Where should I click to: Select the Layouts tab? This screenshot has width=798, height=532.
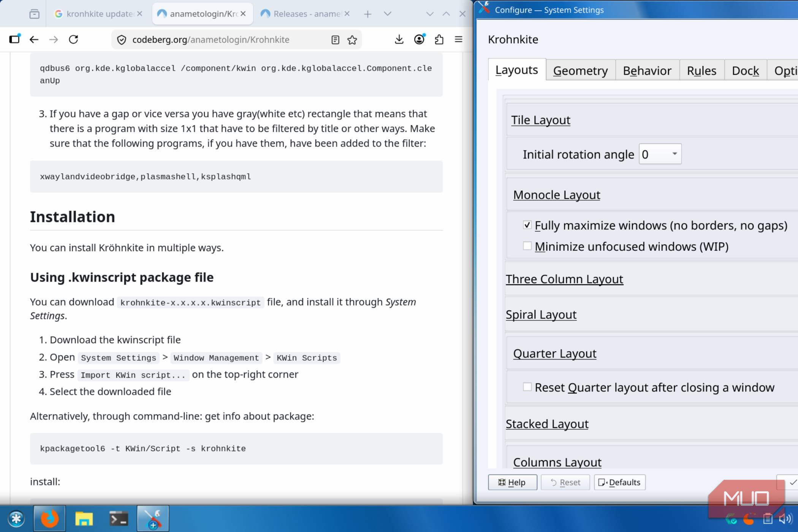(517, 70)
